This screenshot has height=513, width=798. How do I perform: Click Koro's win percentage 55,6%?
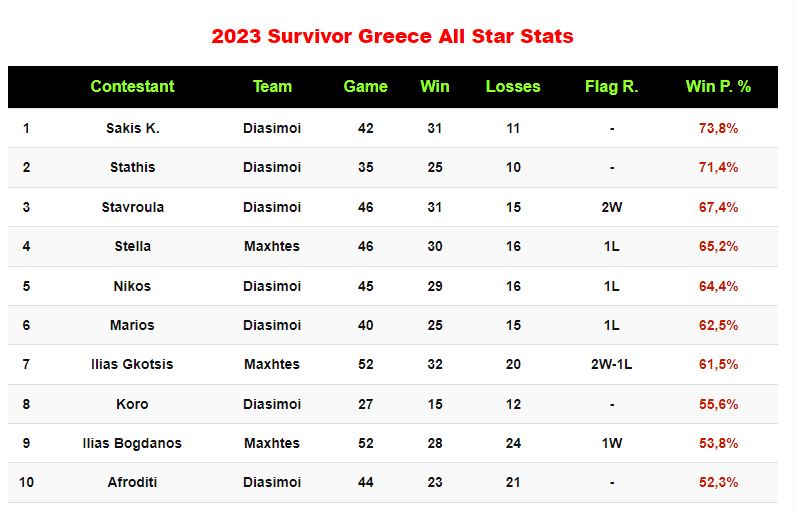tap(718, 404)
